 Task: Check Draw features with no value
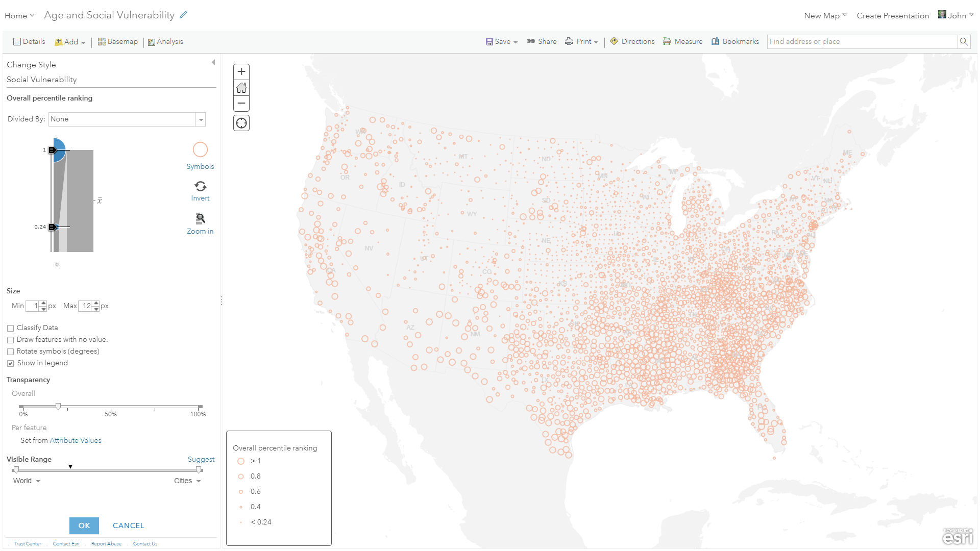[10, 340]
